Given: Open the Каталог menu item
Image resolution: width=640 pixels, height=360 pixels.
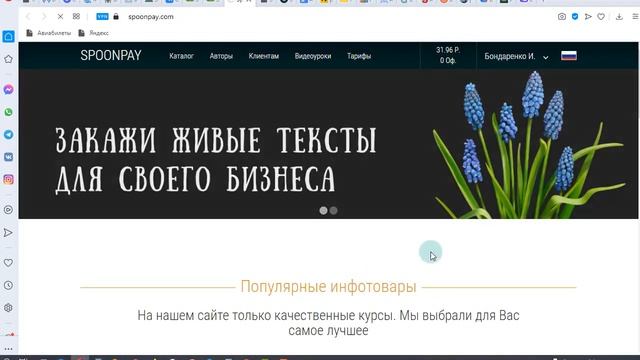Looking at the screenshot, I should (181, 56).
